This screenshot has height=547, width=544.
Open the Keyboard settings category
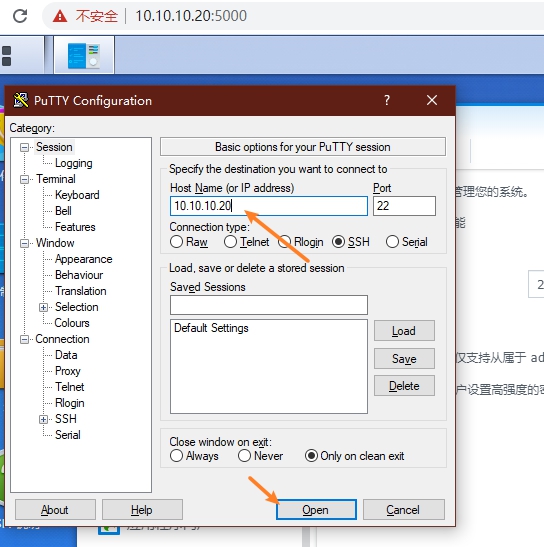pos(77,195)
